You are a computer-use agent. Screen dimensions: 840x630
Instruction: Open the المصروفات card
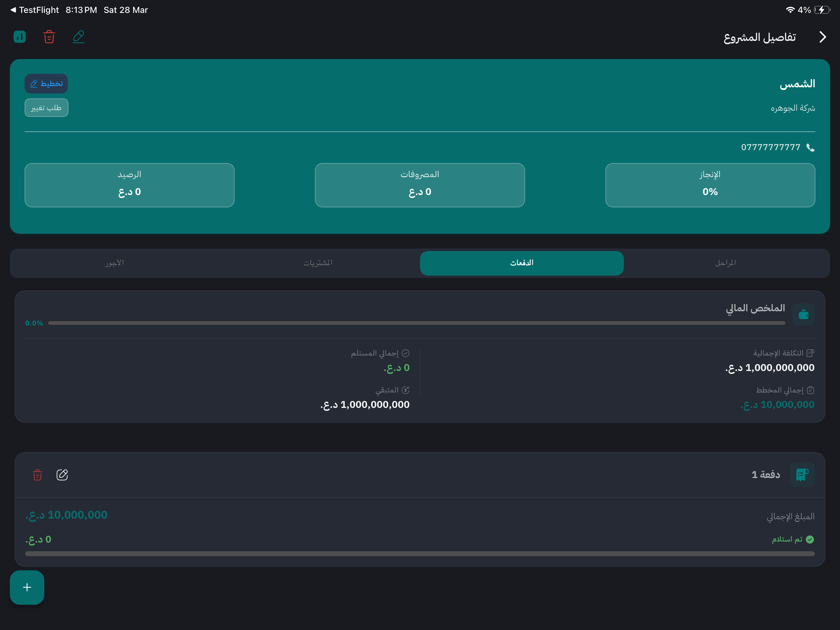tap(420, 185)
